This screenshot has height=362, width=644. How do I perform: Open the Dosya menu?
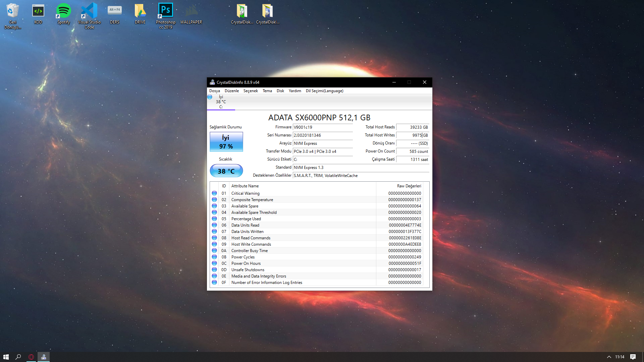pos(214,91)
